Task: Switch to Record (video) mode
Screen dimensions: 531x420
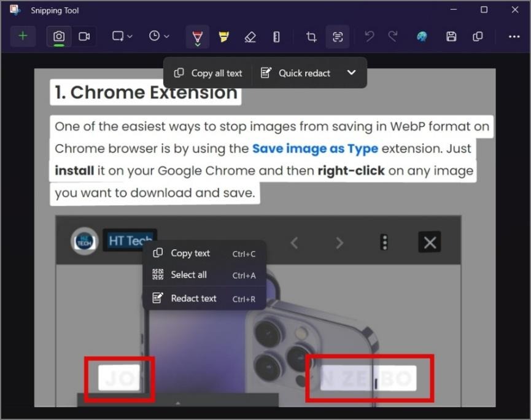Action: tap(84, 36)
